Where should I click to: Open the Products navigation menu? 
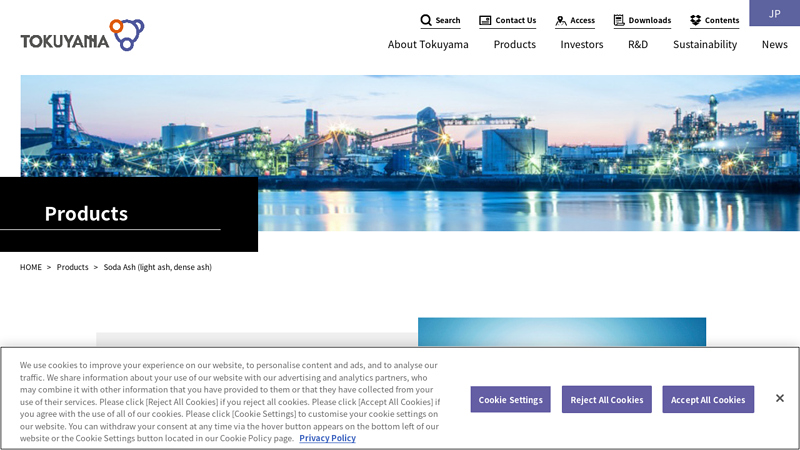point(514,44)
